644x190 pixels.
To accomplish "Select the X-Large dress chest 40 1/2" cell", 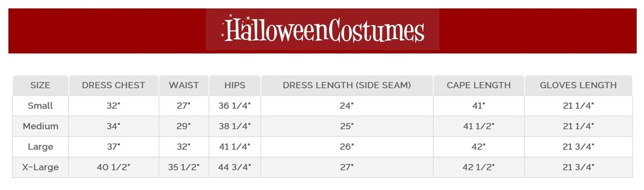I will tap(114, 168).
